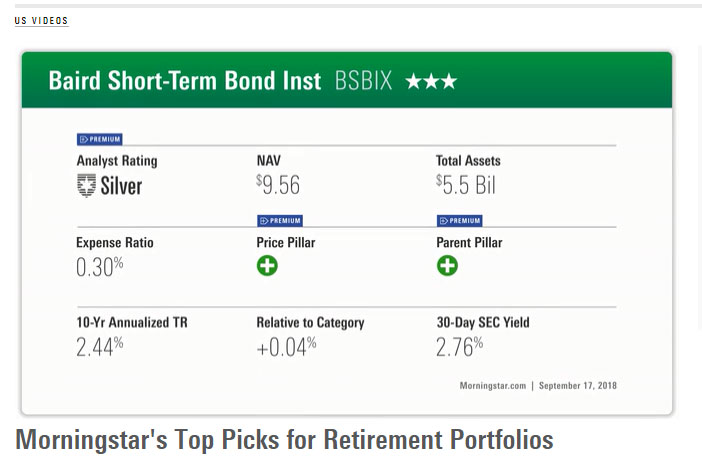Viewport: 702px width, 471px height.
Task: Click the Premium badge above Price Pillar
Action: (x=279, y=220)
